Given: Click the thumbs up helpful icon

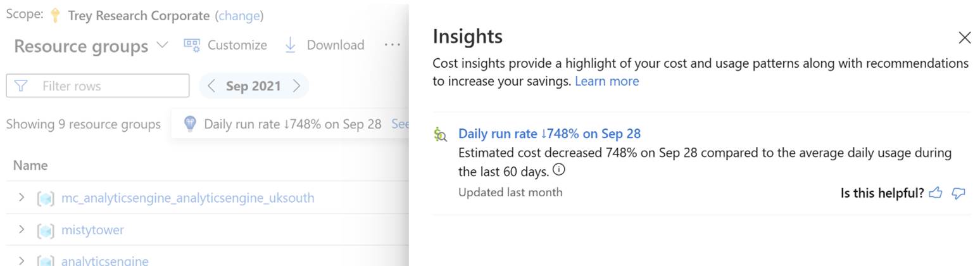Looking at the screenshot, I should (x=935, y=193).
